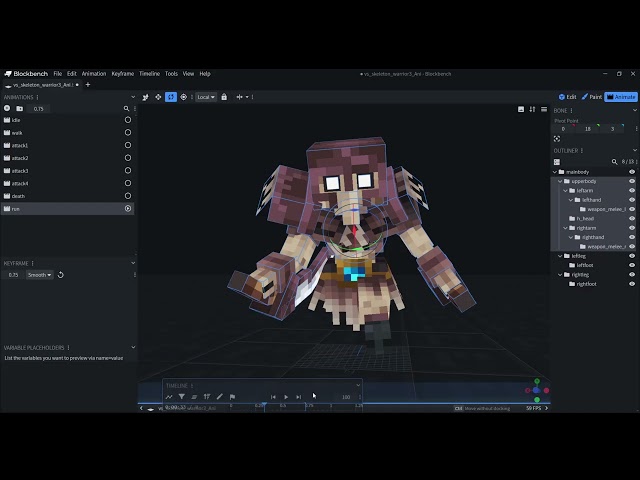Click the keyframe reset rotation icon
This screenshot has width=640, height=480.
pos(61,275)
